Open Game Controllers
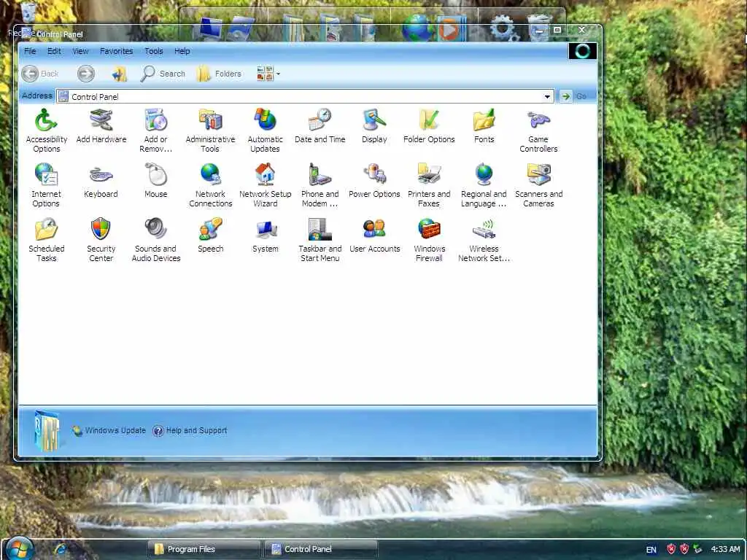747x560 pixels. pos(538,130)
